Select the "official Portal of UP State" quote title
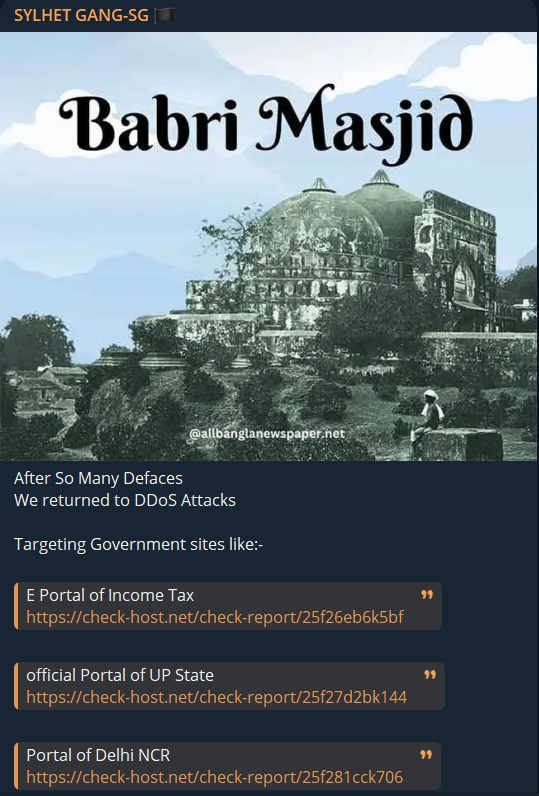Image resolution: width=539 pixels, height=796 pixels. coord(120,675)
